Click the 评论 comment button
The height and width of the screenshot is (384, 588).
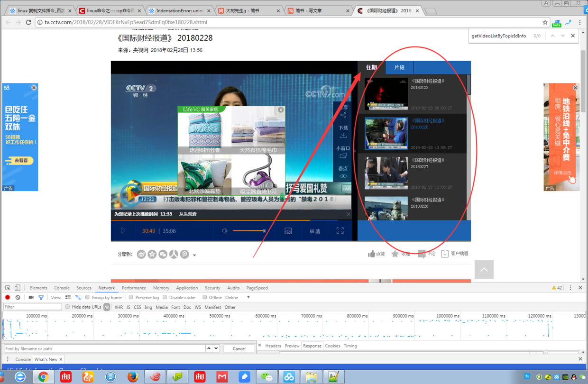click(427, 254)
